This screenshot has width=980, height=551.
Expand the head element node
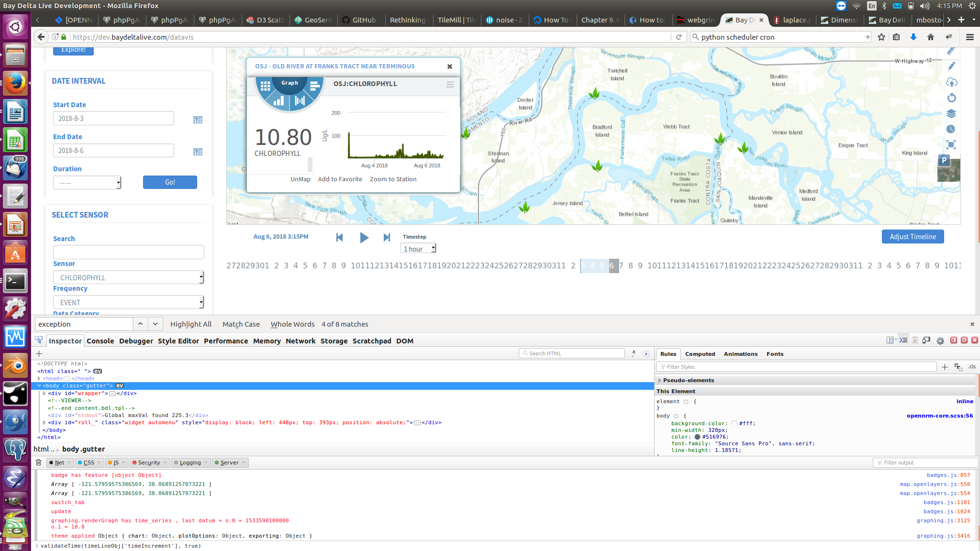pos(39,378)
